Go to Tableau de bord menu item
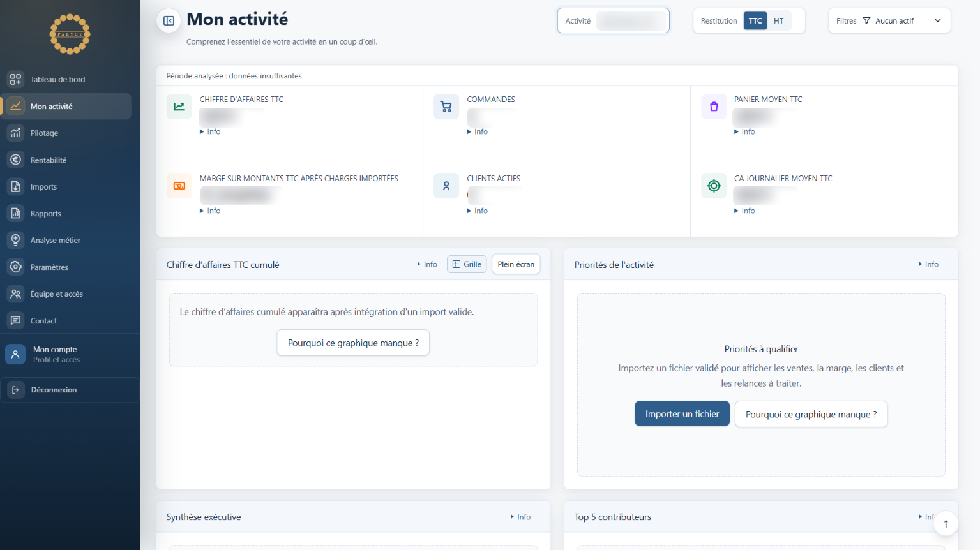Screen dimensions: 980x550 pos(66,79)
